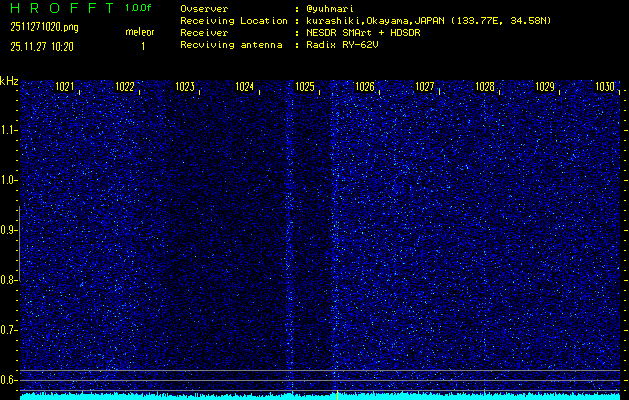Click the kHz axis unit label
The height and width of the screenshot is (400, 629).
click(9, 81)
